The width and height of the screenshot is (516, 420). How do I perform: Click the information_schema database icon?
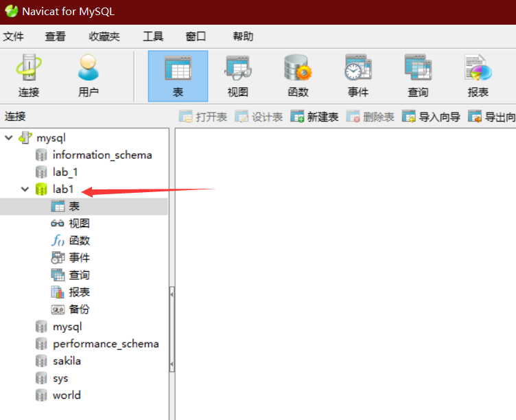41,154
